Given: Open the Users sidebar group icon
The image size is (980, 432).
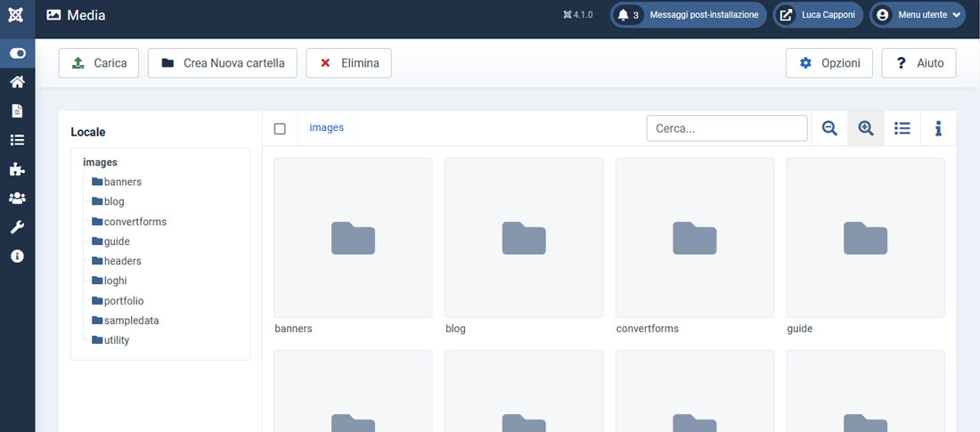Looking at the screenshot, I should (x=18, y=198).
